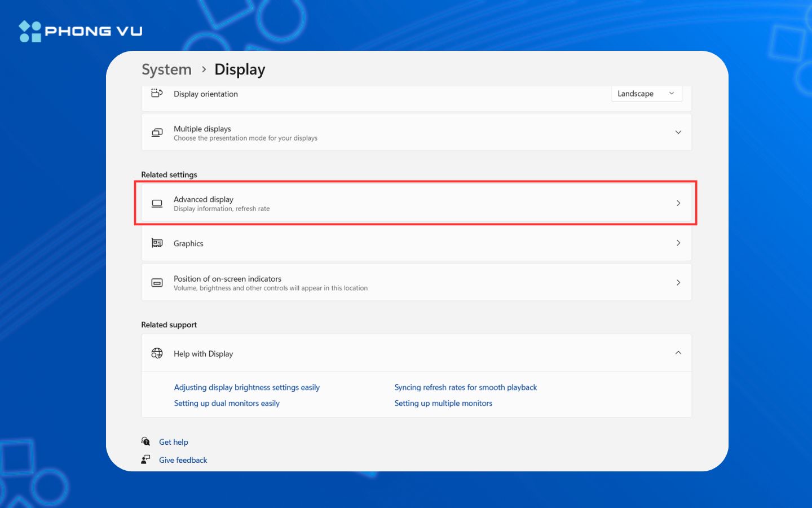The image size is (812, 508).
Task: Open Adjusting display brightness settings easily
Action: click(246, 387)
